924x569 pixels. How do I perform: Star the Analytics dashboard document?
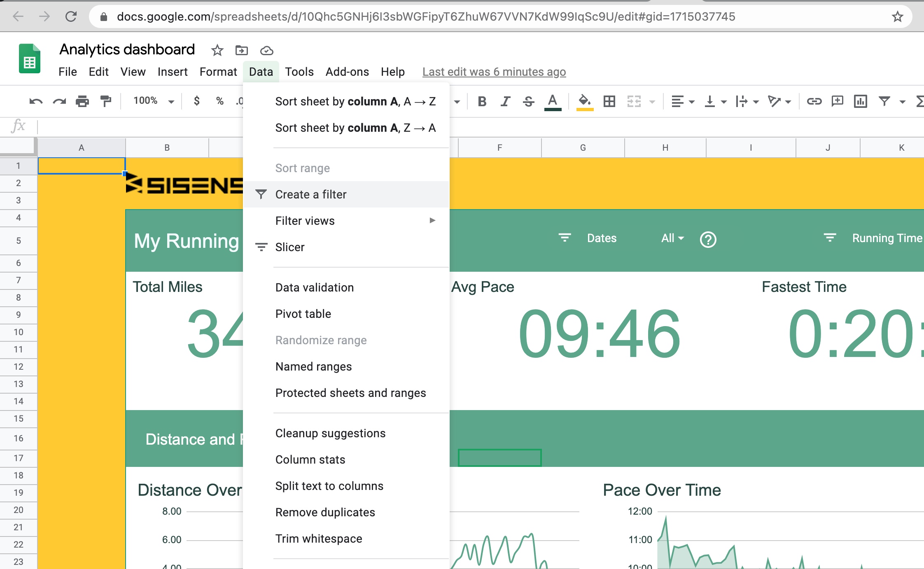pos(217,51)
